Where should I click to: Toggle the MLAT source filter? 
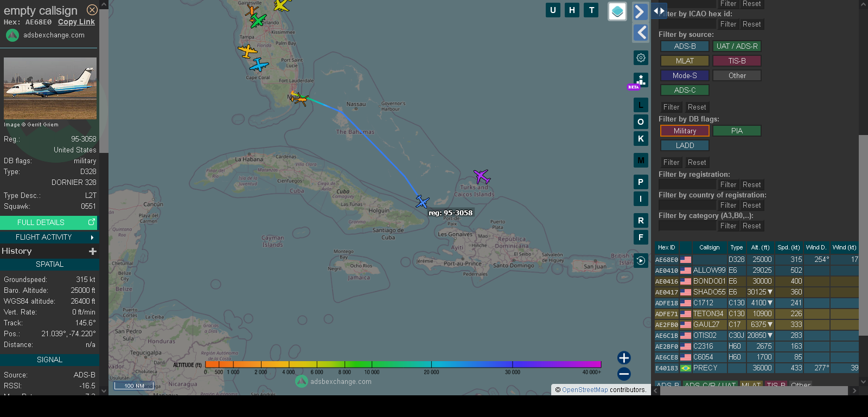[685, 61]
